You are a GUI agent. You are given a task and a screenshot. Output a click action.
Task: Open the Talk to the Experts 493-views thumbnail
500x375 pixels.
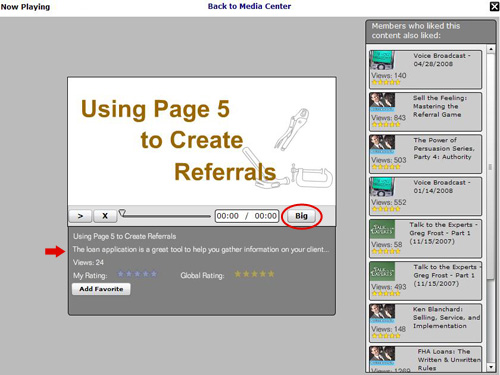[382, 271]
